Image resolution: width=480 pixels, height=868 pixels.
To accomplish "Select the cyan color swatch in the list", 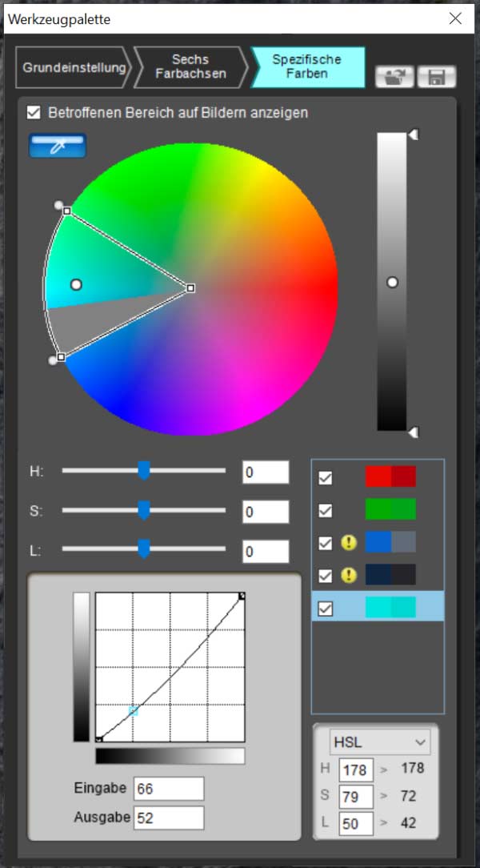I will click(x=390, y=608).
